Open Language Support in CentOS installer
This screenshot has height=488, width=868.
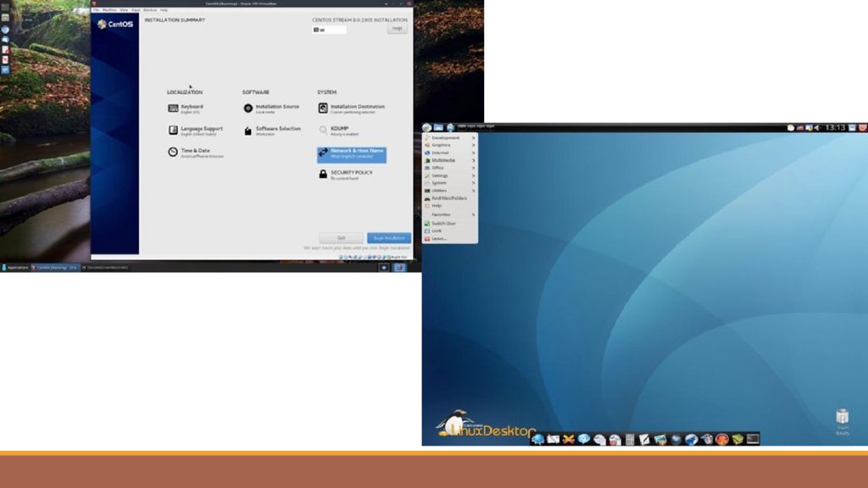tap(196, 130)
